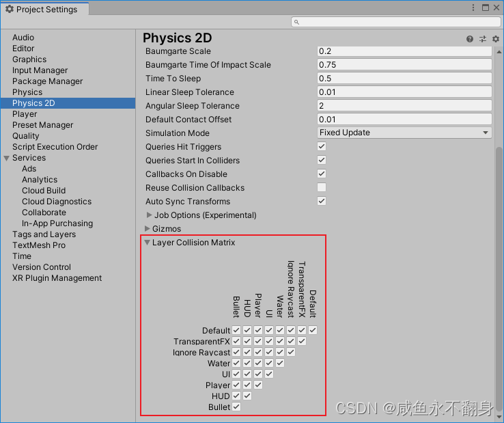The image size is (504, 423).
Task: Select the Project Settings tab
Action: coord(45,9)
